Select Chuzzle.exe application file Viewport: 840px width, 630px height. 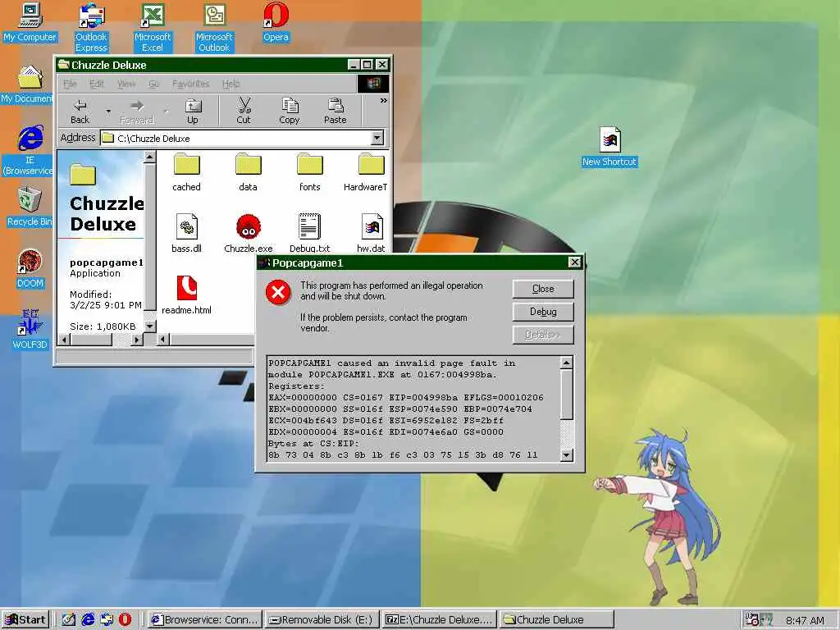[248, 233]
